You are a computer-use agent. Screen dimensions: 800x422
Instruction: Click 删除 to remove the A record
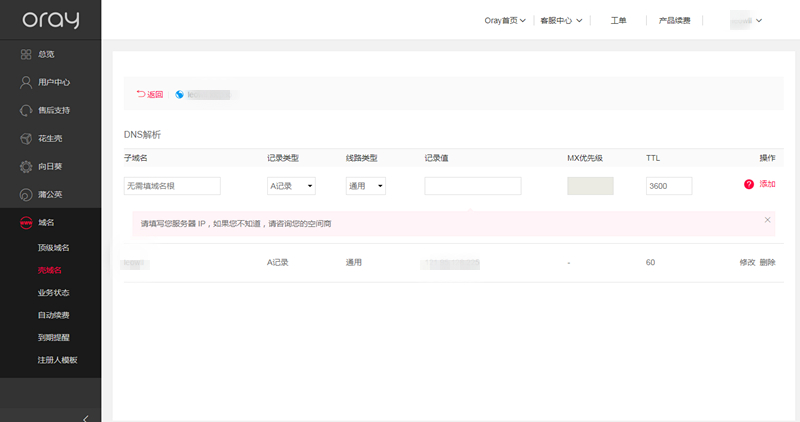point(767,262)
